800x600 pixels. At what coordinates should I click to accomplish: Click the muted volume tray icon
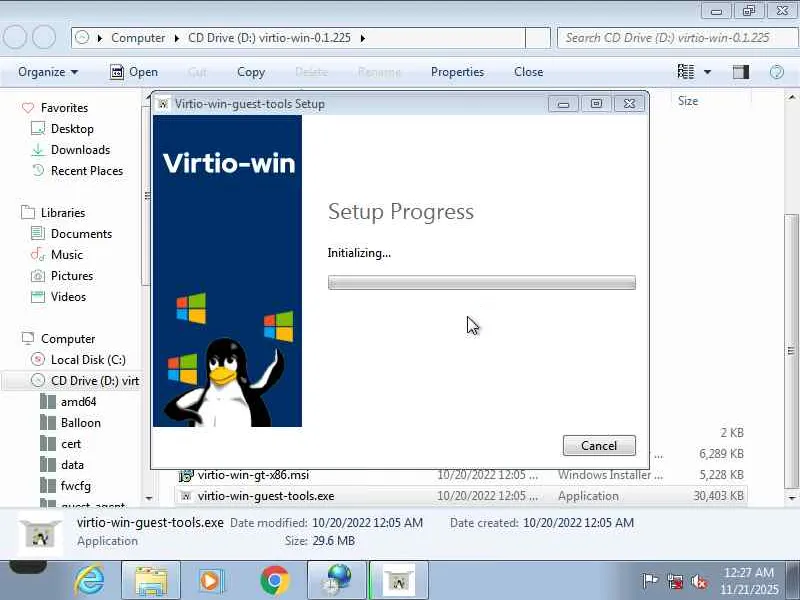[699, 581]
